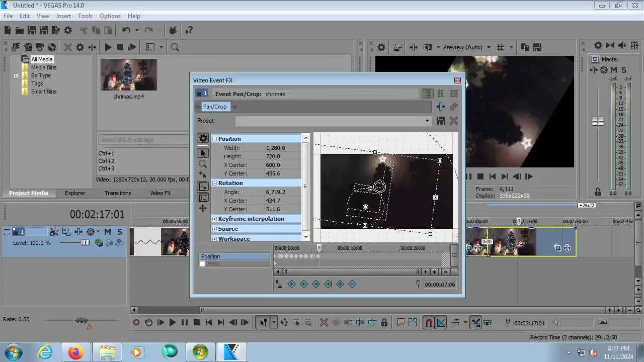Adjust the track Level slider
This screenshot has height=362, width=644.
85,243
